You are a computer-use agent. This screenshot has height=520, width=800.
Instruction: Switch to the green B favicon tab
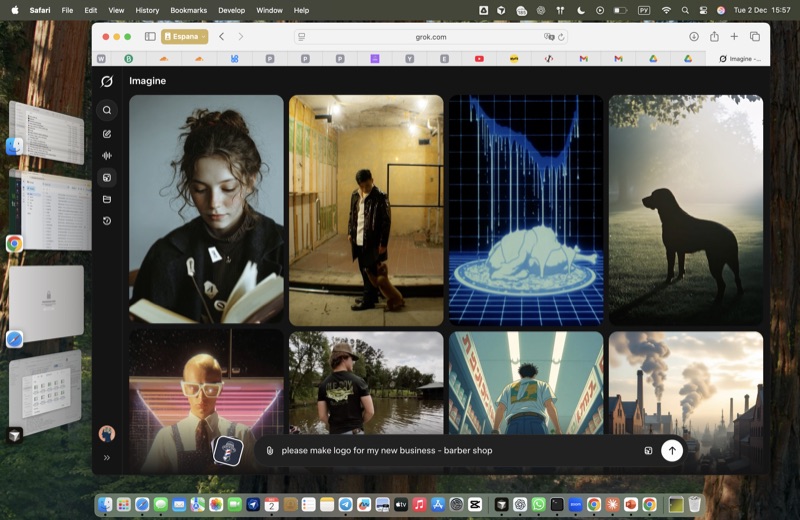[x=129, y=59]
